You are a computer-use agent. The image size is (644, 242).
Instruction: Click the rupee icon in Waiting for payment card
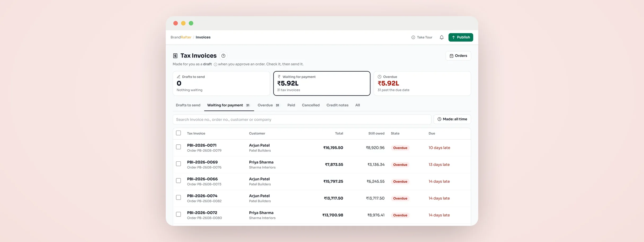279,77
